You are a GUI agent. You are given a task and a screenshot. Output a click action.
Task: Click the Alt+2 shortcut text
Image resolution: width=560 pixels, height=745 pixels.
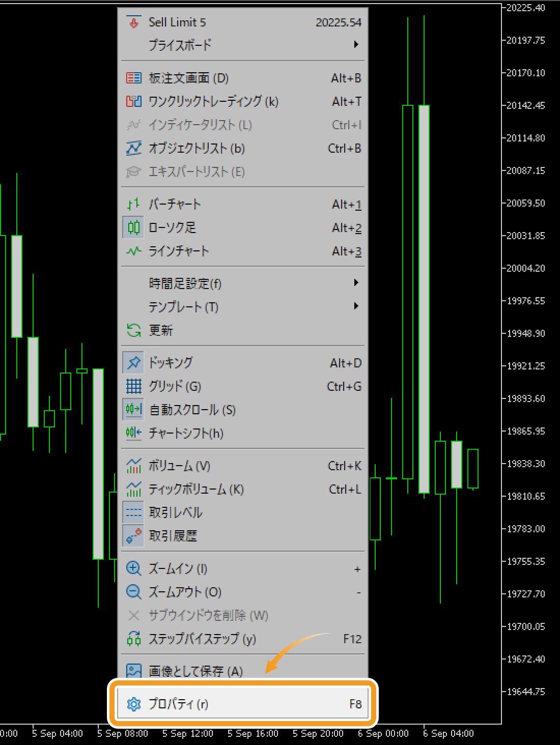point(347,227)
